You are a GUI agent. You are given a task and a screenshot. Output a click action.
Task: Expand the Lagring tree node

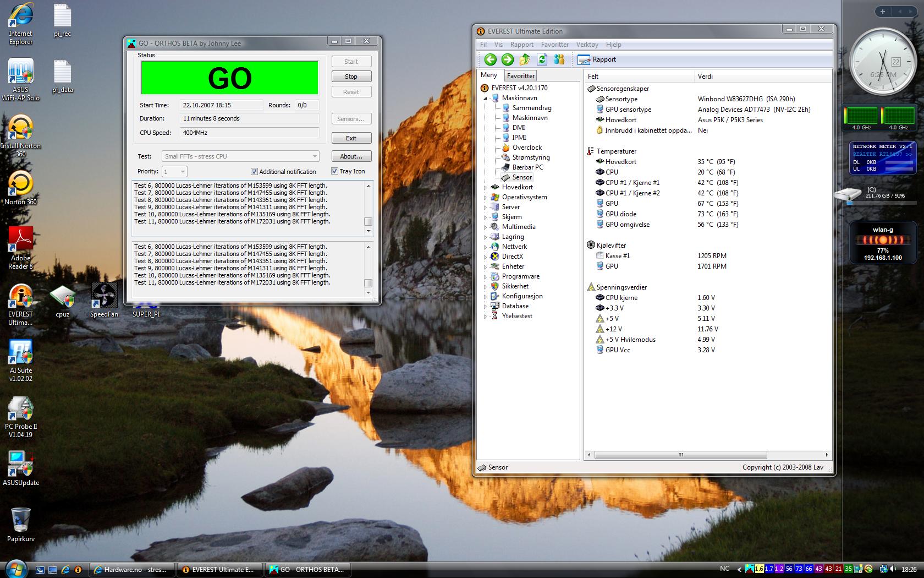coord(486,237)
